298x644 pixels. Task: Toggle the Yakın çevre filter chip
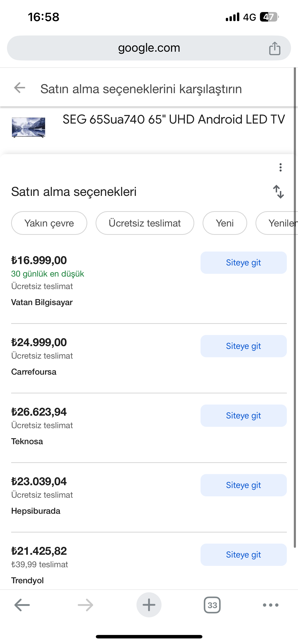(49, 223)
